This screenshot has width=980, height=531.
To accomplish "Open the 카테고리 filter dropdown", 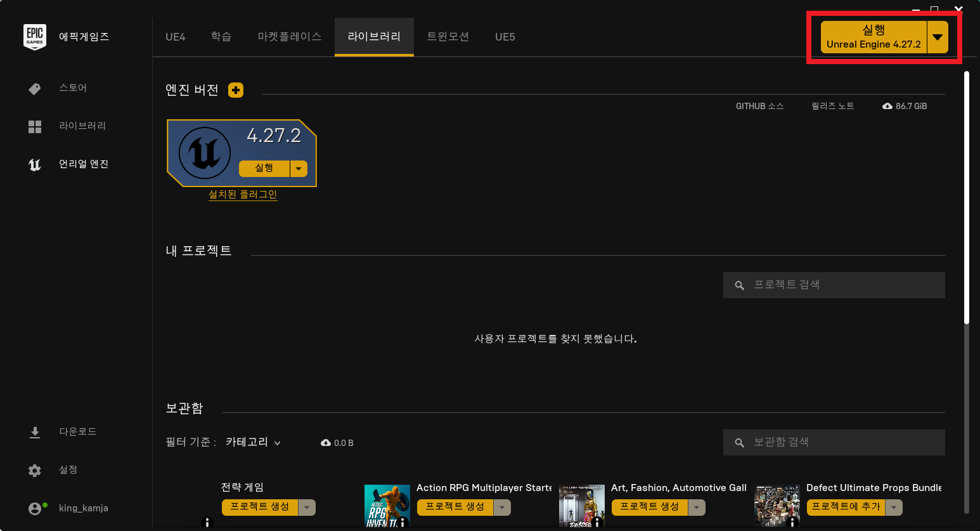I will coord(253,442).
